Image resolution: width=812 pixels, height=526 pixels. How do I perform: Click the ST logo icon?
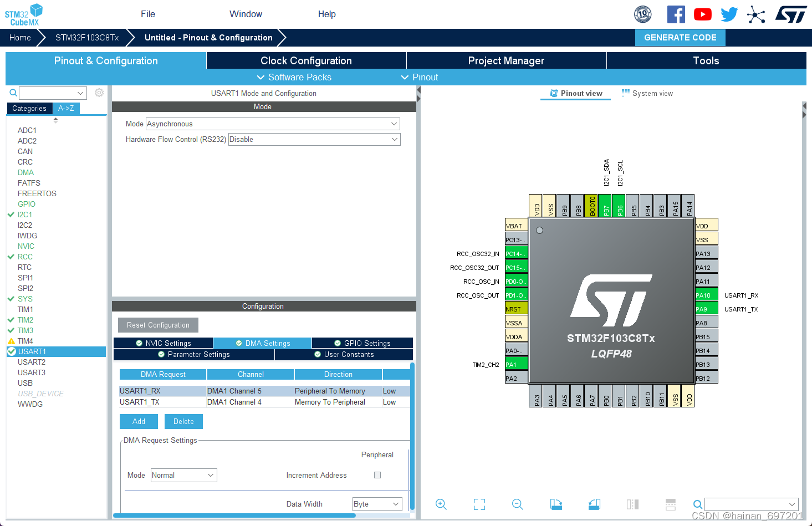point(791,14)
